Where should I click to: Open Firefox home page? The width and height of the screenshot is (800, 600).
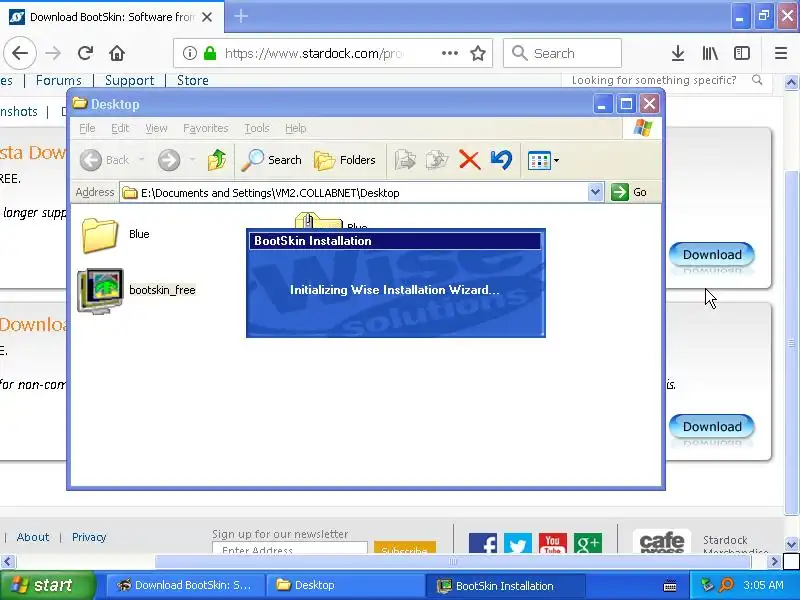point(117,53)
